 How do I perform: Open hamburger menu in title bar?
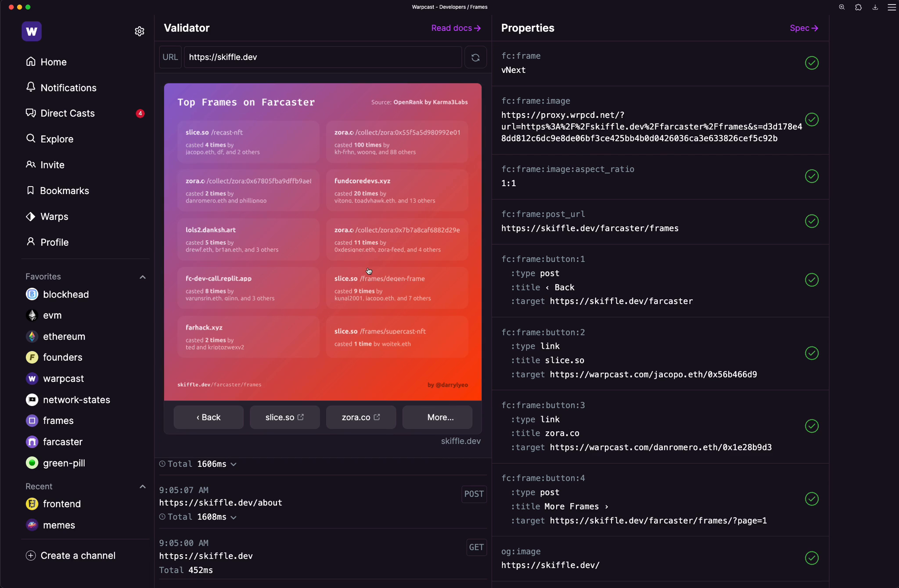point(892,7)
